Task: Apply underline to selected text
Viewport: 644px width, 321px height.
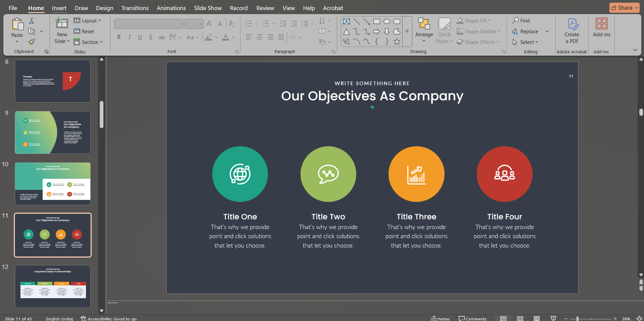Action: coord(140,37)
